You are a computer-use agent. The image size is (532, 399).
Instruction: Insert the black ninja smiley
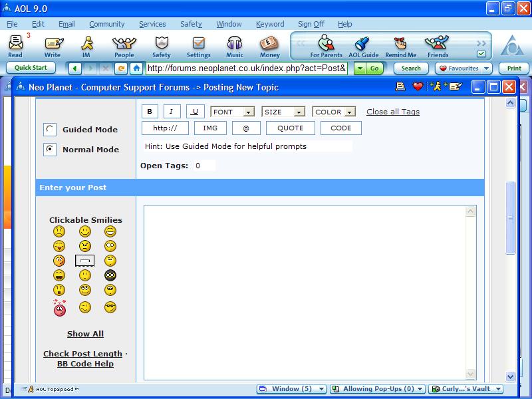click(x=110, y=275)
